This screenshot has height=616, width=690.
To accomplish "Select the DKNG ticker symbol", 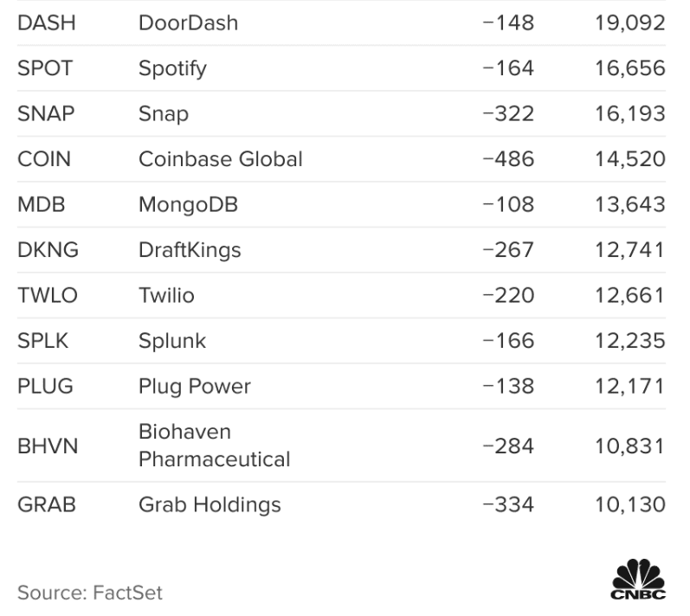I will pyautogui.click(x=48, y=250).
